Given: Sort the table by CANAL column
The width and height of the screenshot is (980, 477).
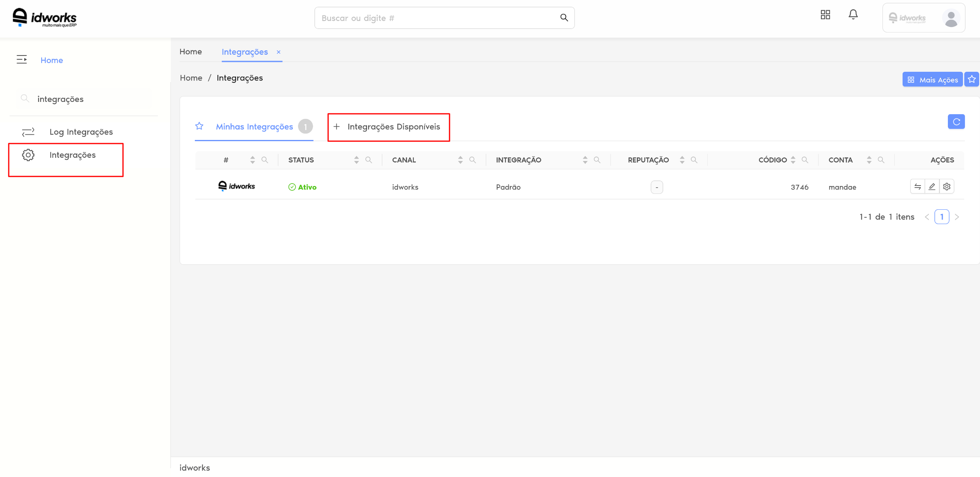Looking at the screenshot, I should point(460,160).
